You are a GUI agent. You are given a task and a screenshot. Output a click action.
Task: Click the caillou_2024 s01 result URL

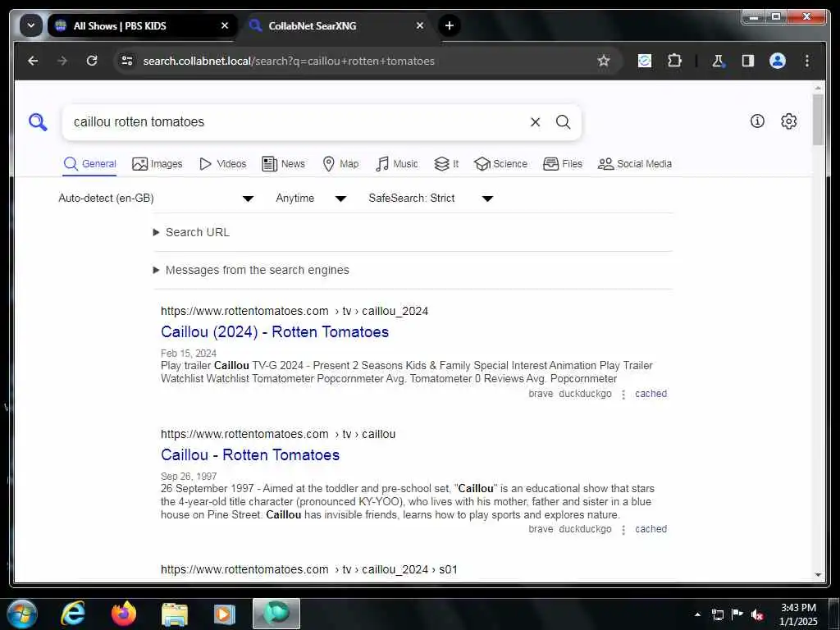click(309, 569)
